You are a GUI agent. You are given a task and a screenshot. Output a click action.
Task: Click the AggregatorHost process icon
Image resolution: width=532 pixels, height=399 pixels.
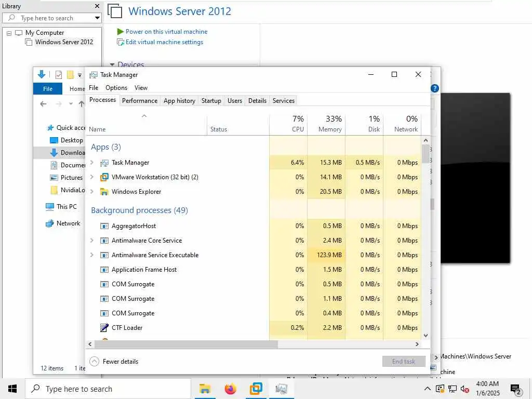click(x=104, y=226)
